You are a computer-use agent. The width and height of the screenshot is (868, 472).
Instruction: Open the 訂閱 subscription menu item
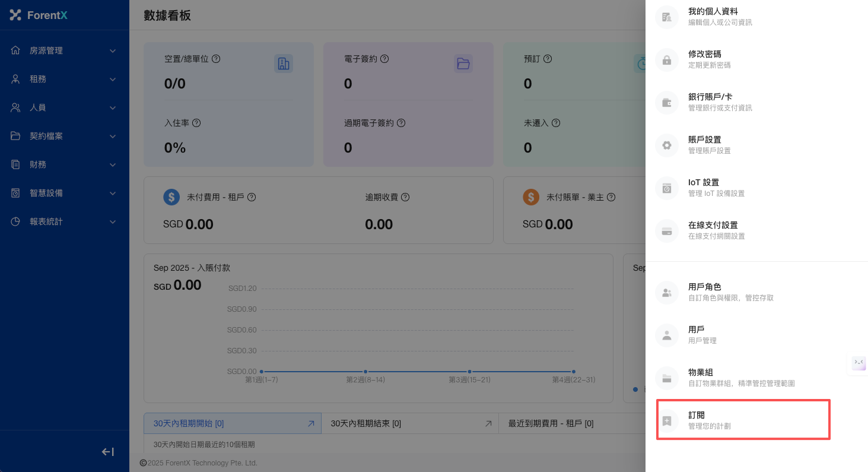click(x=742, y=420)
